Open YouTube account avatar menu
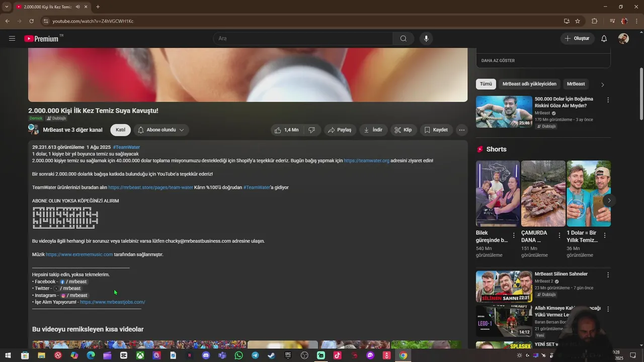The image size is (644, 362). (x=623, y=39)
